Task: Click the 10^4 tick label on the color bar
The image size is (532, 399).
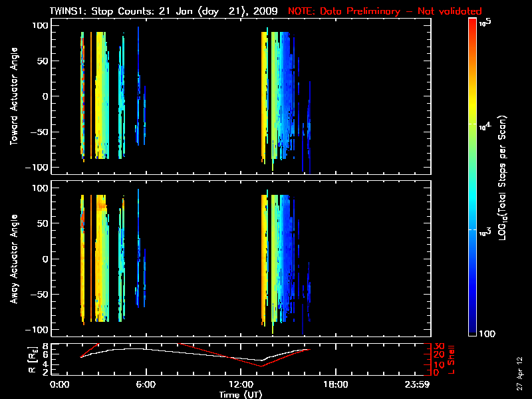Action: point(484,124)
